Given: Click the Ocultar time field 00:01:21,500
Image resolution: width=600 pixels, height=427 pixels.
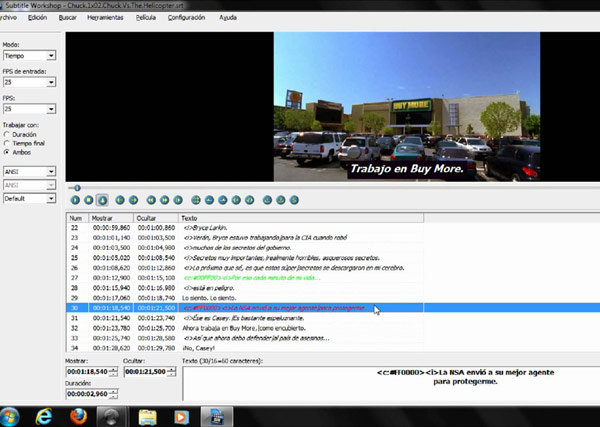Looking at the screenshot, I should (x=146, y=372).
